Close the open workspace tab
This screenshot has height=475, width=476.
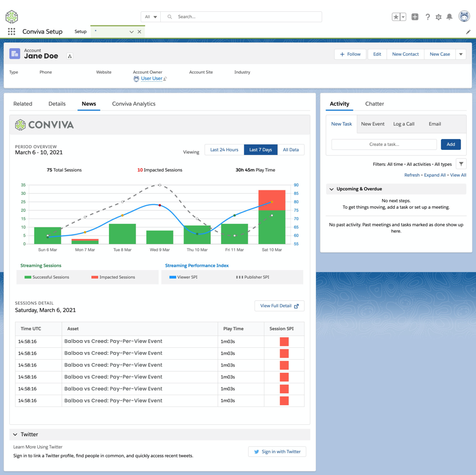140,32
